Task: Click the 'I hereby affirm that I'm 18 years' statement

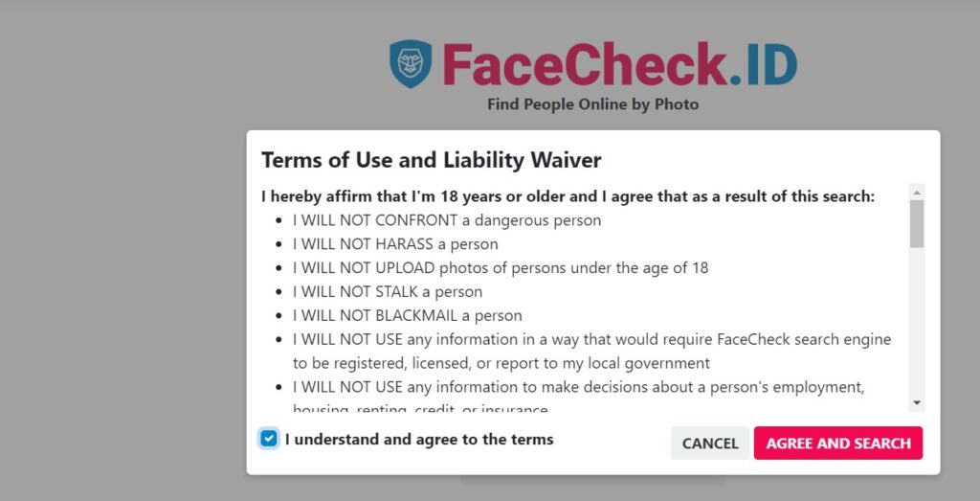Action: click(x=568, y=196)
